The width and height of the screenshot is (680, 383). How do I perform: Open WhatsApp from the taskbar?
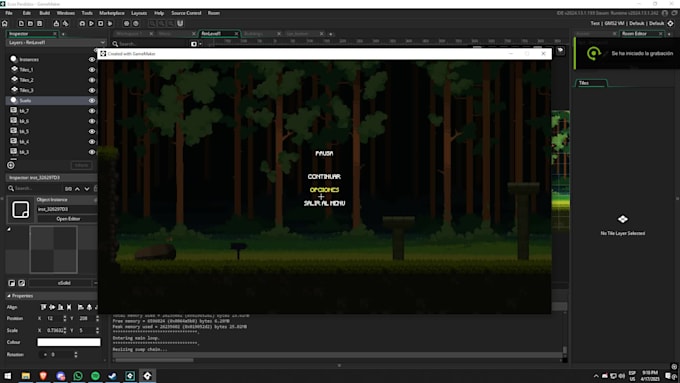pos(78,376)
